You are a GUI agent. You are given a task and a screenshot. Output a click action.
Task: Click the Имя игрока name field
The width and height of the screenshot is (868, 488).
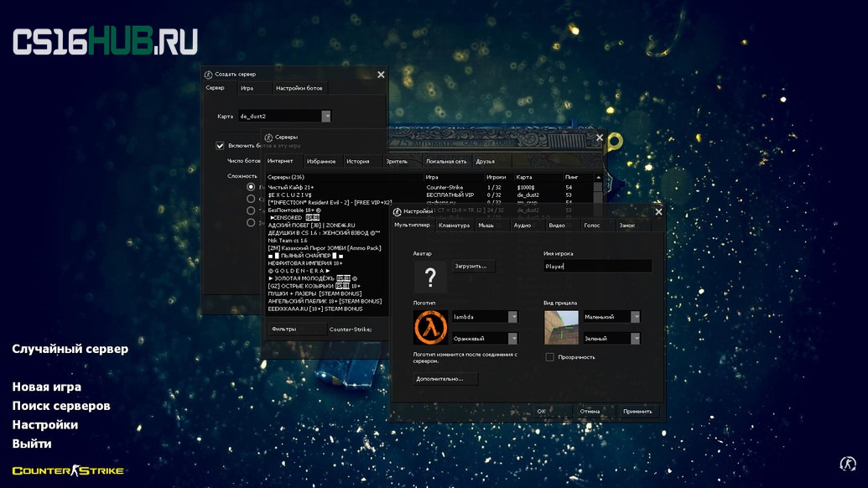coord(597,266)
